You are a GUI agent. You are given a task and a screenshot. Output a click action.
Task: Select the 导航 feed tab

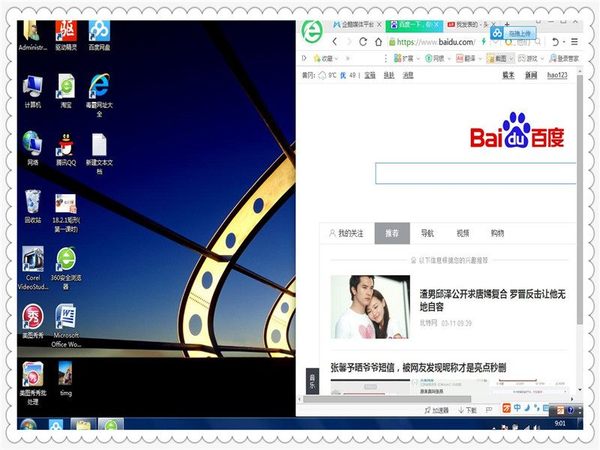click(x=427, y=233)
